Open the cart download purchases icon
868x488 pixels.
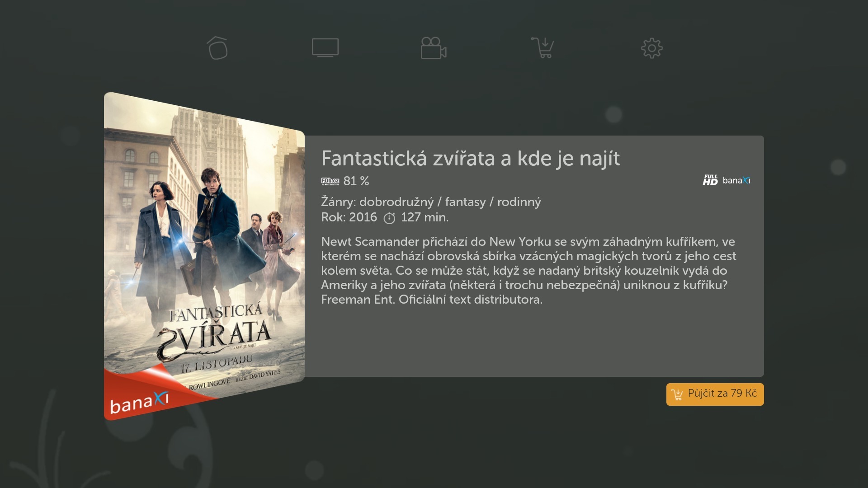click(x=542, y=47)
